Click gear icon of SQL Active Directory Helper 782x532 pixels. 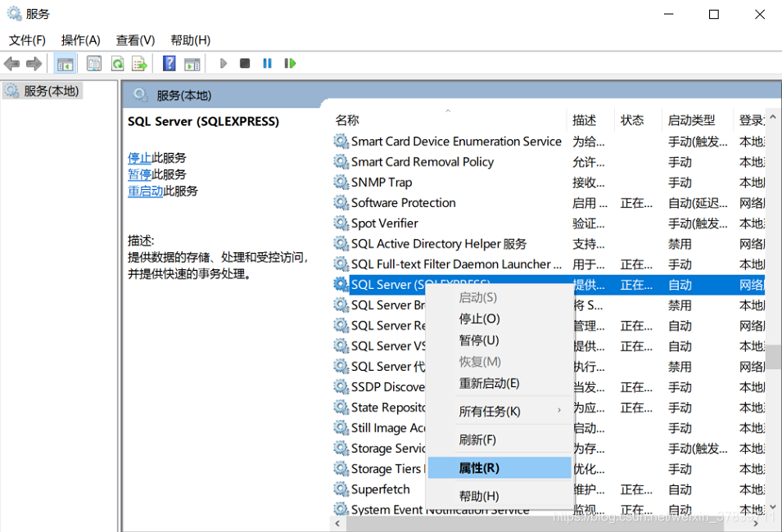[341, 243]
